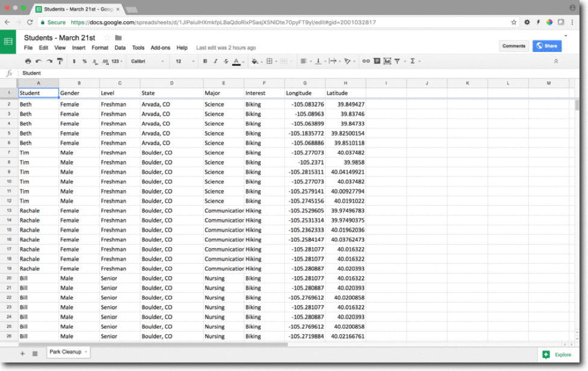
Task: Insert a link
Action: click(366, 61)
